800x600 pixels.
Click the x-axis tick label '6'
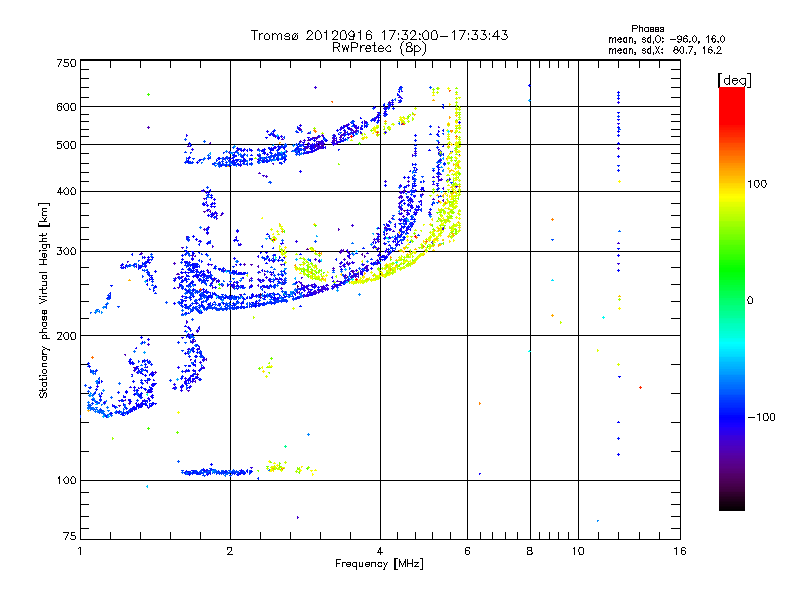click(x=467, y=551)
